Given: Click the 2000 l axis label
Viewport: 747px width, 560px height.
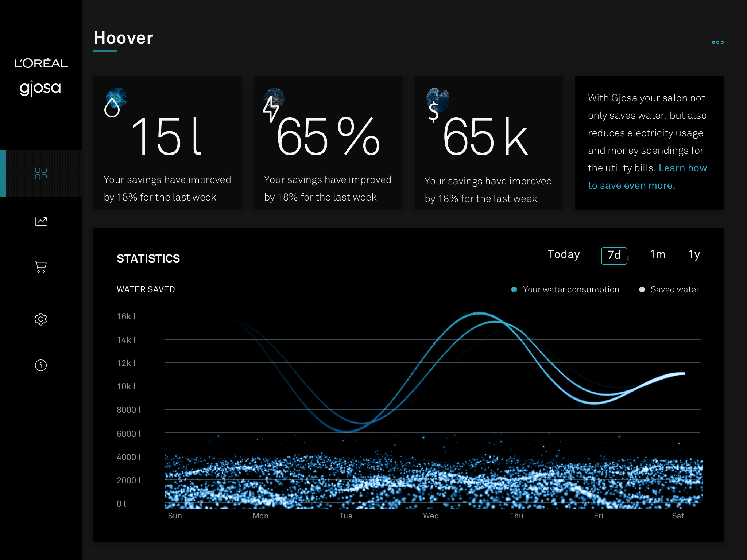Looking at the screenshot, I should pyautogui.click(x=129, y=481).
